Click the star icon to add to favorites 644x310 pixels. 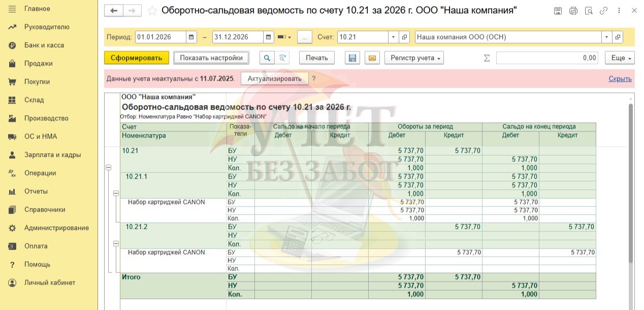[x=152, y=11]
